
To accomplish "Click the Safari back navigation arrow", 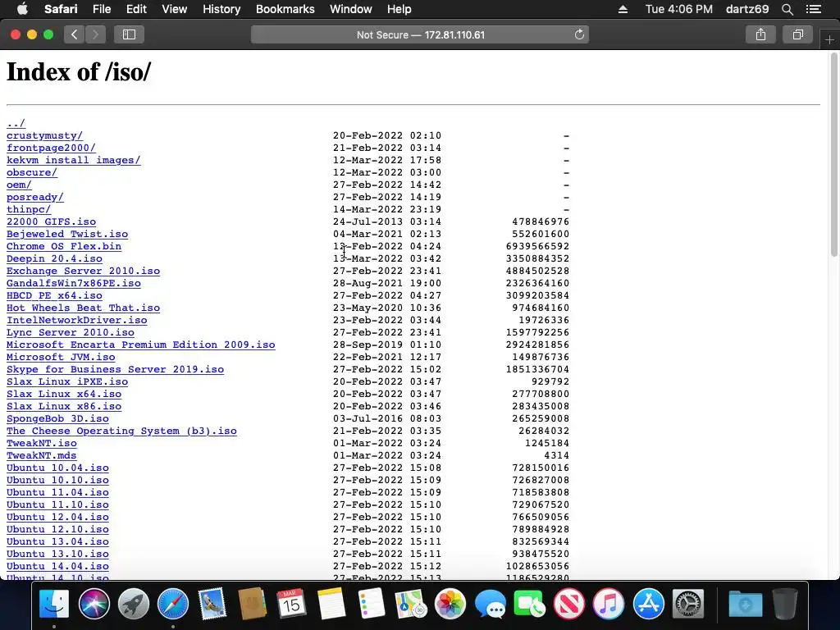I will pos(75,34).
